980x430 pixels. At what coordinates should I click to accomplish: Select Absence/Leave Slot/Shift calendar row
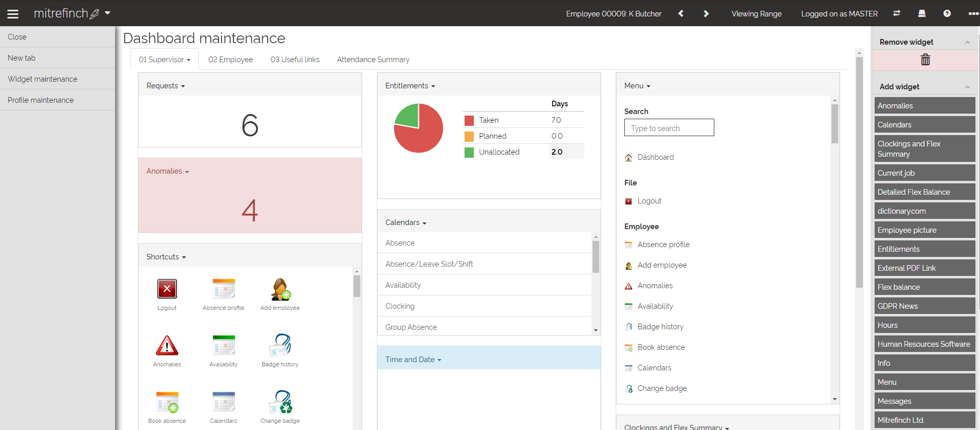coord(485,264)
